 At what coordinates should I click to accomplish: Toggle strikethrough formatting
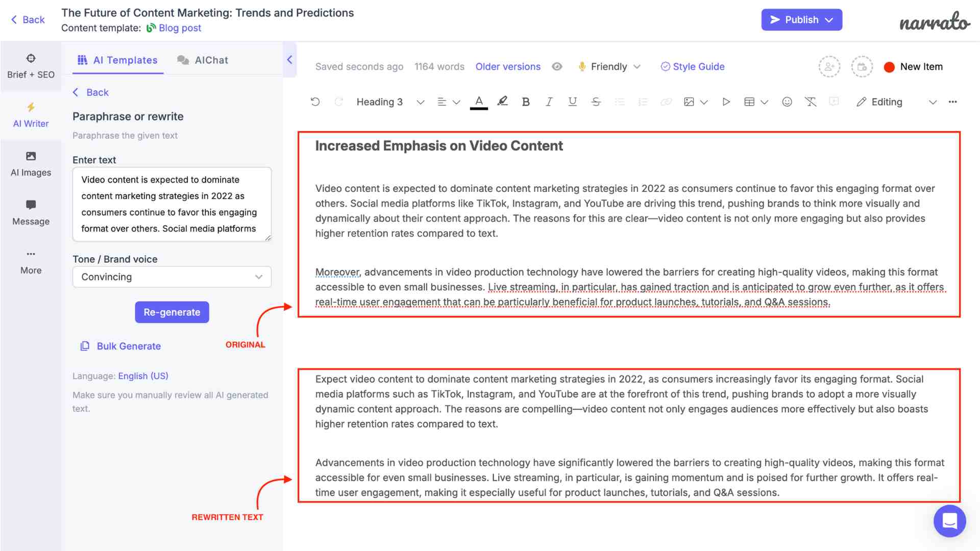point(596,102)
